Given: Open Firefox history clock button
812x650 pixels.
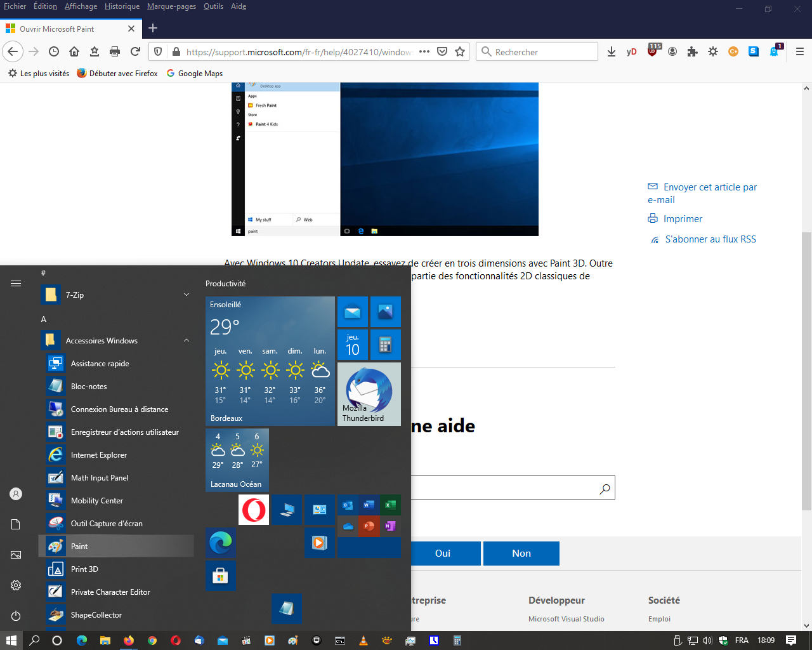Looking at the screenshot, I should [x=54, y=51].
